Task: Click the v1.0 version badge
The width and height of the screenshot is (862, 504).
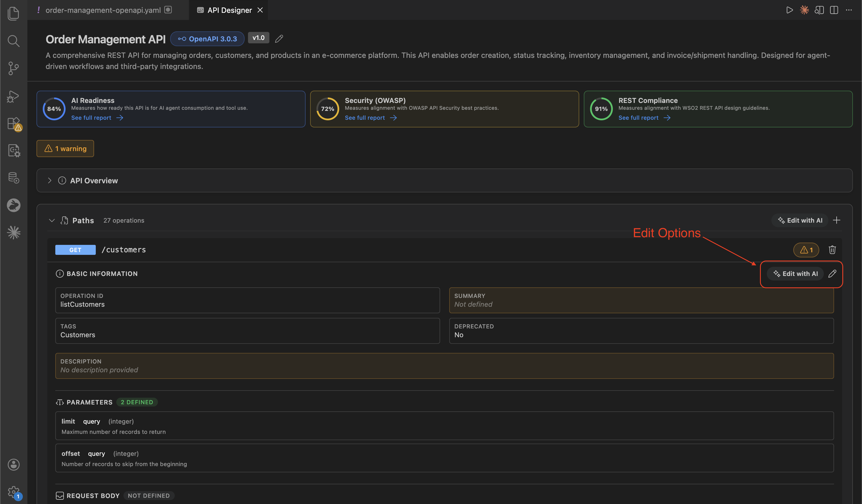Action: click(x=259, y=38)
